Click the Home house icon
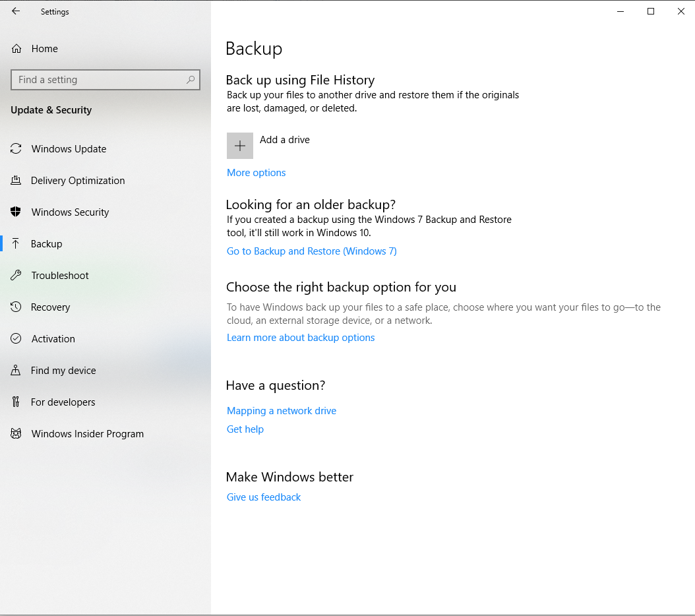Viewport: 695px width, 616px height. coord(16,49)
